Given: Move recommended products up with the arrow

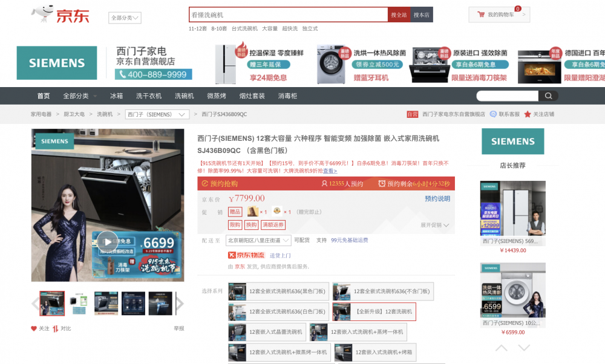Looking at the screenshot, I should point(501,348).
